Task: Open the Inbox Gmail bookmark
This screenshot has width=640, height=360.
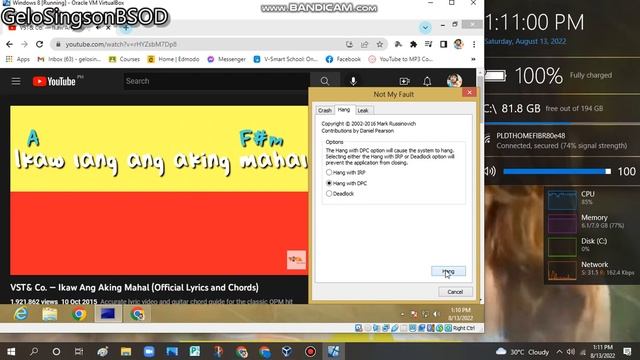Action: (x=69, y=59)
